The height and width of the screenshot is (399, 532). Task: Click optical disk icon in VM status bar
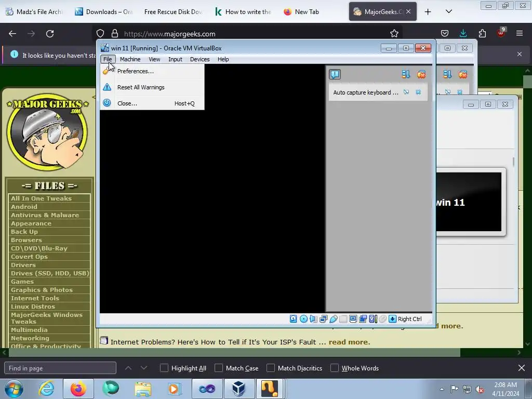pyautogui.click(x=303, y=318)
